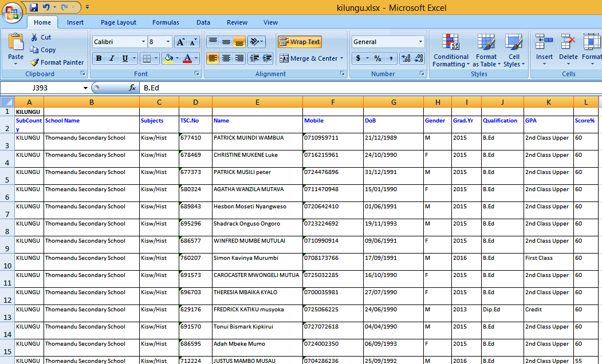Expand the Calibri font name dropdown
The image size is (602, 364).
click(143, 42)
